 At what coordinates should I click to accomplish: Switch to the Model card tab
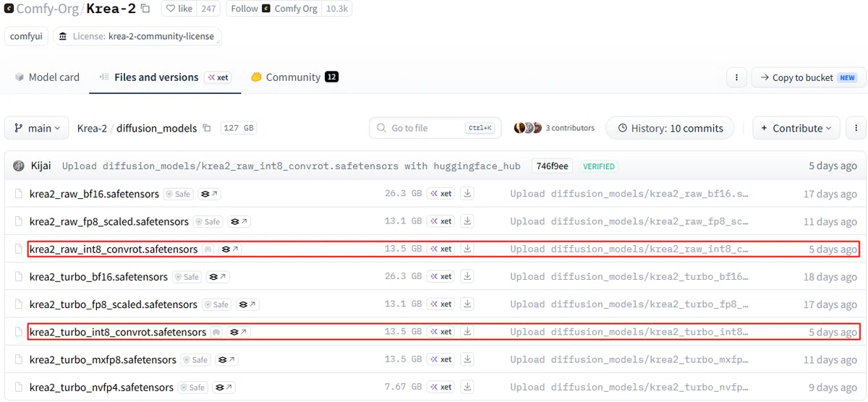[x=47, y=77]
